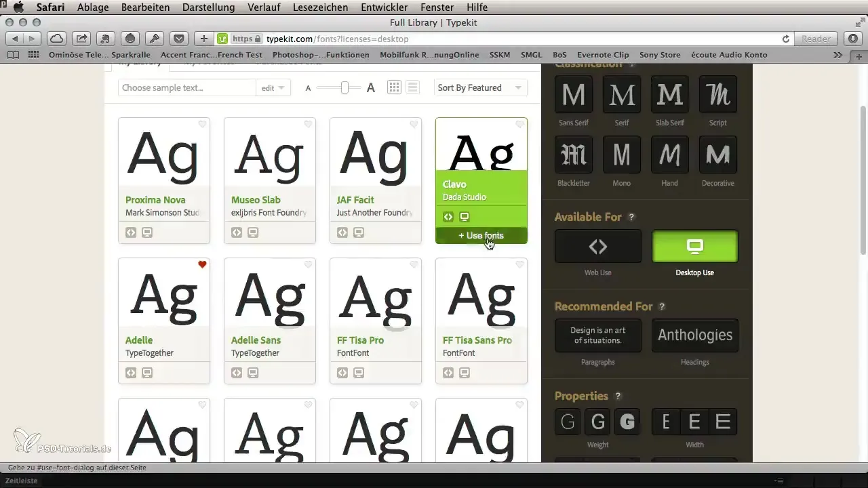Open the Bearbeiten menu
Viewport: 868px width, 488px height.
(146, 7)
